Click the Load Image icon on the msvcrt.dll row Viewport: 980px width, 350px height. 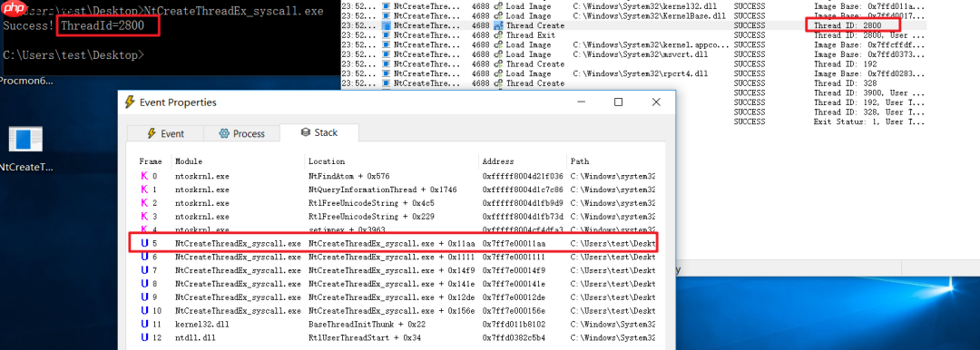[498, 54]
